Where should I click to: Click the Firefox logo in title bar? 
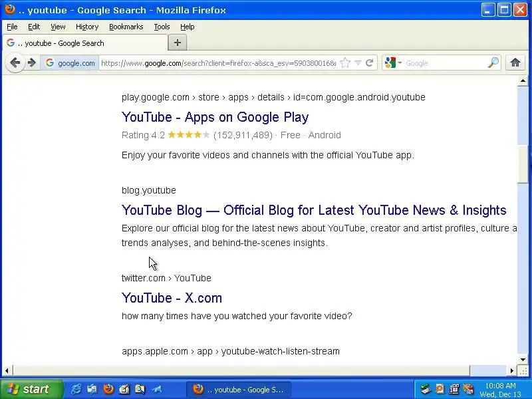[x=10, y=9]
